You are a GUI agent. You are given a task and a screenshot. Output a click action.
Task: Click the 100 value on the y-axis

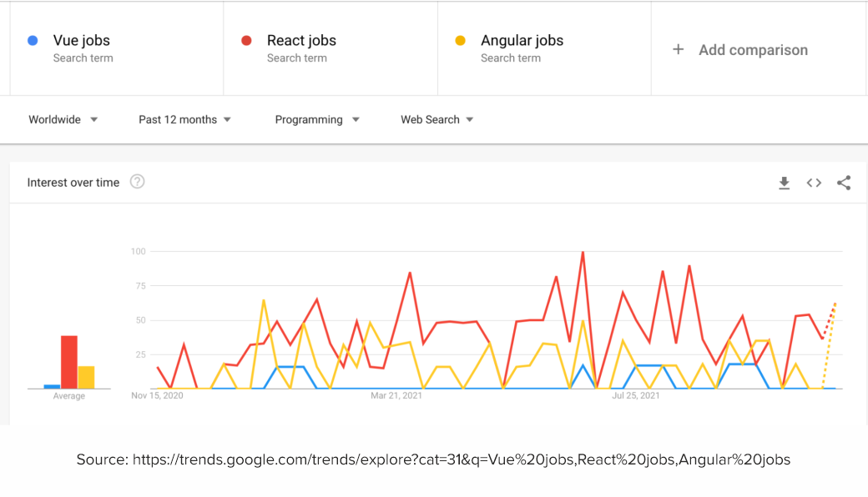[x=139, y=252]
